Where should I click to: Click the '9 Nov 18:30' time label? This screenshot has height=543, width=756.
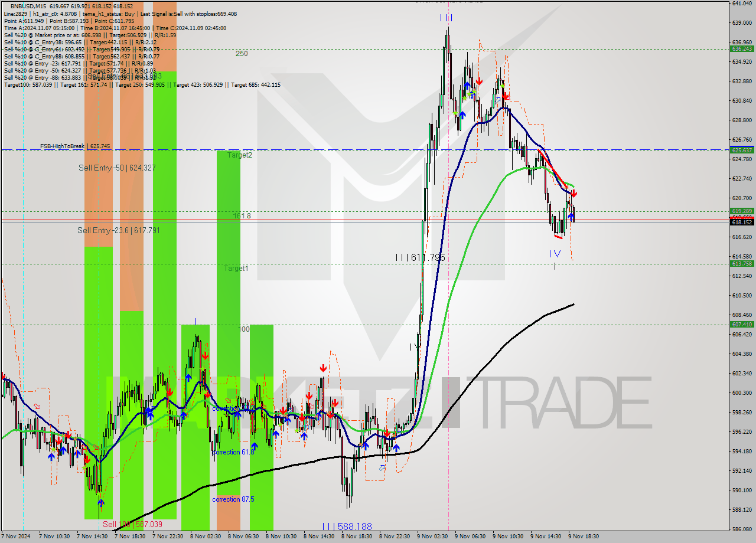[x=585, y=537]
